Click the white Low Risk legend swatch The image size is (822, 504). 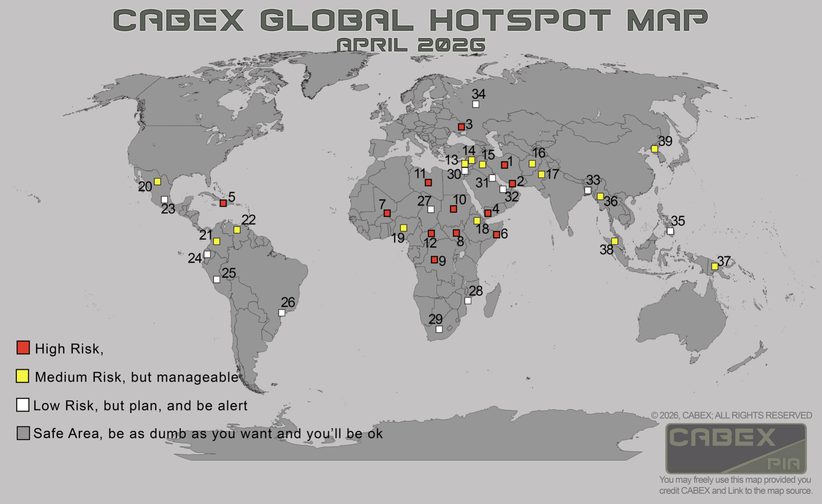(23, 405)
